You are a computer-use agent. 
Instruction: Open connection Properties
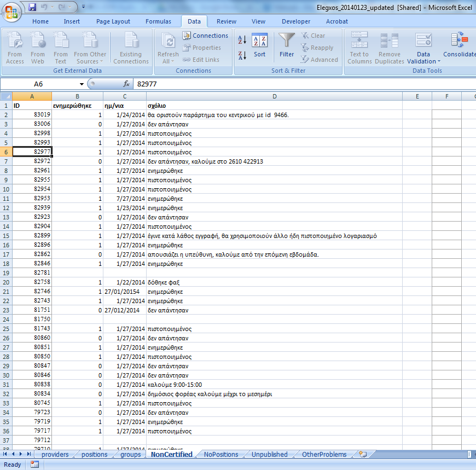coord(201,48)
